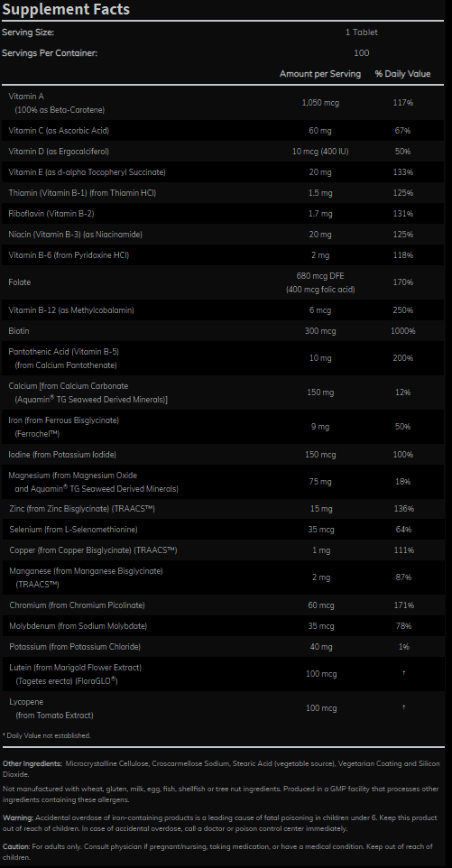Viewport: 452px width, 868px height.
Task: Select the Vitamin B-12 Methylcobalamin row
Action: [x=223, y=310]
